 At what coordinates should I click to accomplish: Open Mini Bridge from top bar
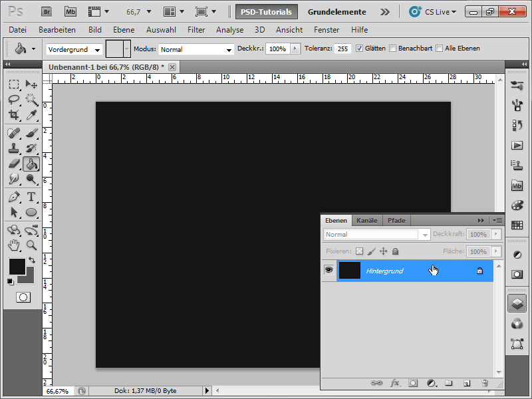(x=70, y=12)
